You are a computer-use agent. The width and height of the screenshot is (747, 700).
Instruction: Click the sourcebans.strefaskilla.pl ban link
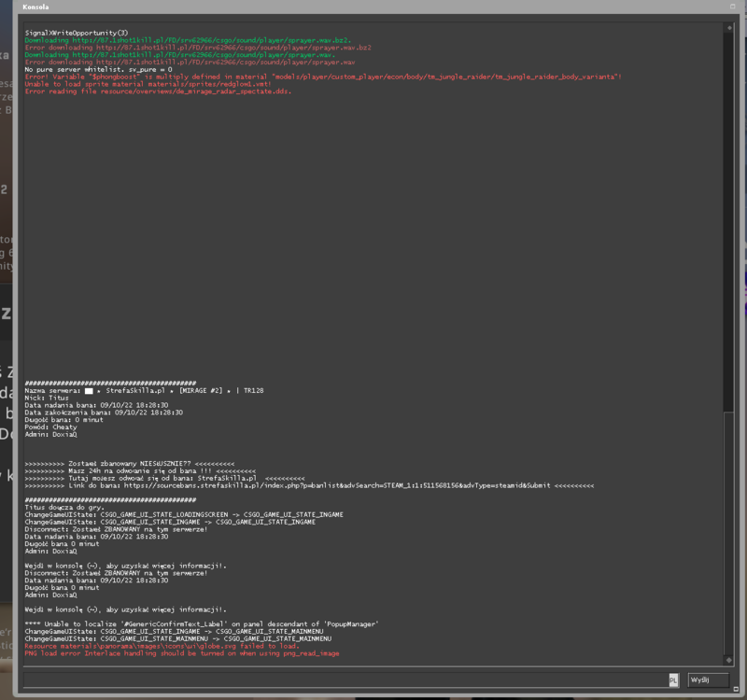point(337,485)
